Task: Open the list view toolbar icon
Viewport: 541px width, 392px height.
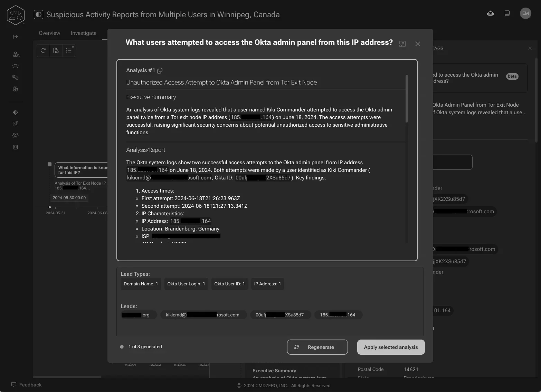Action: pos(69,50)
